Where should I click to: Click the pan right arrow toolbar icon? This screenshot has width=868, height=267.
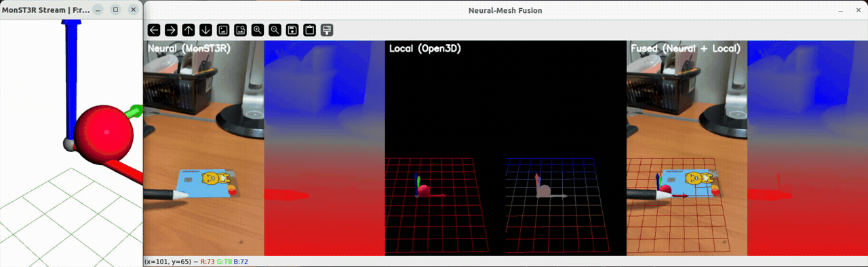[172, 30]
